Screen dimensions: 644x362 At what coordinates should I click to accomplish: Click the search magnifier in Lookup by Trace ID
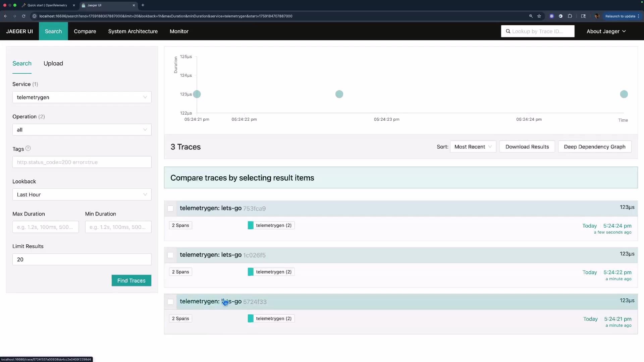[508, 31]
